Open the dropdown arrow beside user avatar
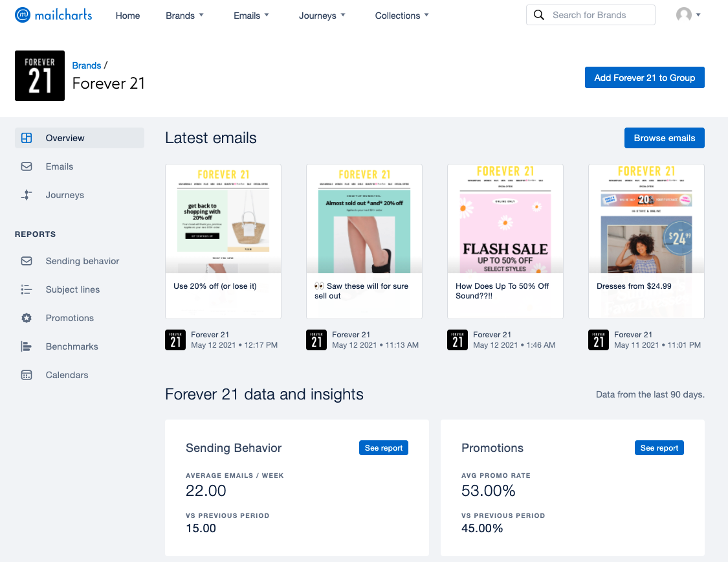The image size is (728, 562). [x=698, y=15]
